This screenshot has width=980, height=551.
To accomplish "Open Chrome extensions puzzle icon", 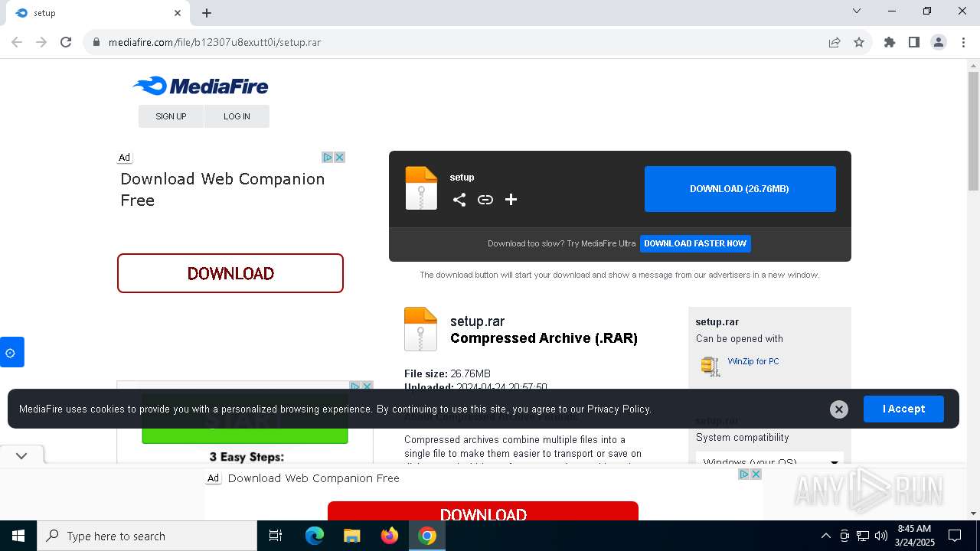I will pyautogui.click(x=890, y=42).
